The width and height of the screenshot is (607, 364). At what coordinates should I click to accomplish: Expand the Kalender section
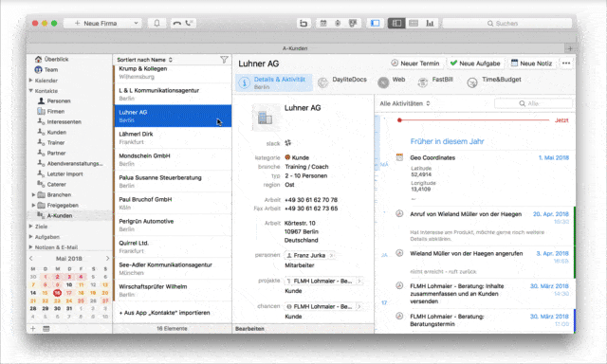point(31,80)
